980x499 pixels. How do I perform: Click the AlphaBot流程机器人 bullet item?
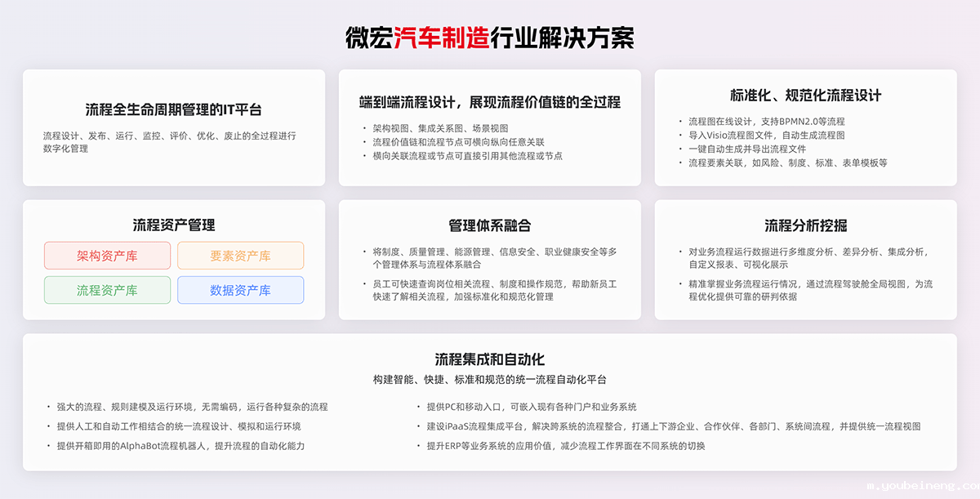click(196, 445)
